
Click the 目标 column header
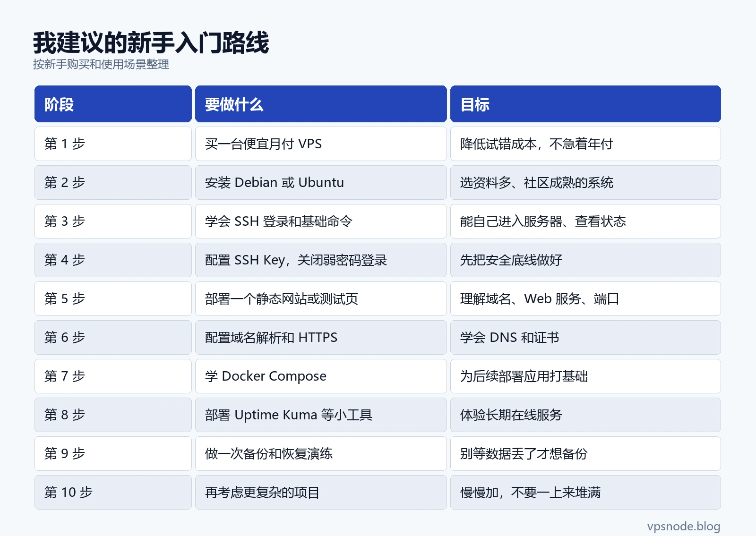click(585, 104)
